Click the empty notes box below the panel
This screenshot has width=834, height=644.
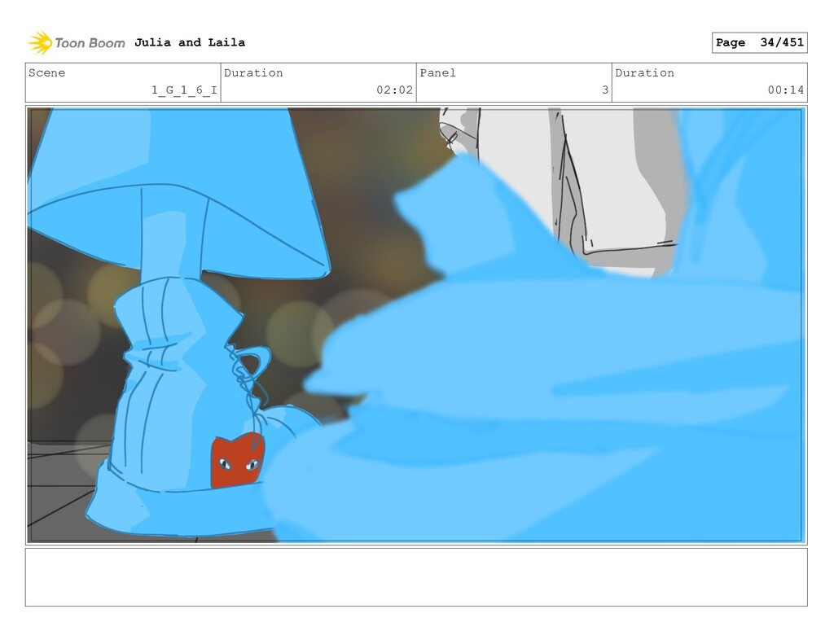416,577
